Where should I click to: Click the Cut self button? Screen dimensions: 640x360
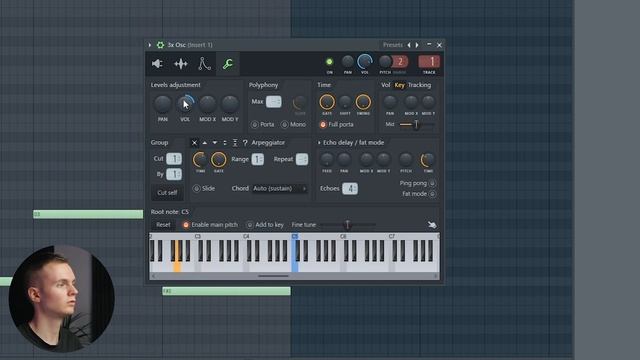point(167,192)
